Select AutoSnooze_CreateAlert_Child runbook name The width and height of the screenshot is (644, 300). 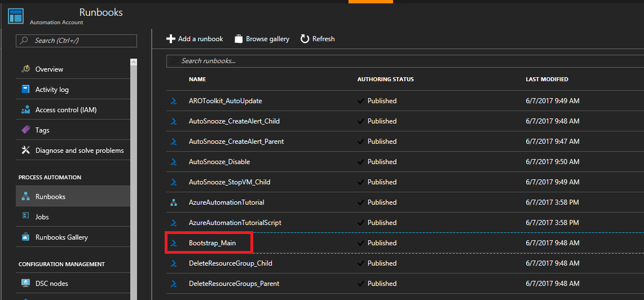tap(235, 121)
